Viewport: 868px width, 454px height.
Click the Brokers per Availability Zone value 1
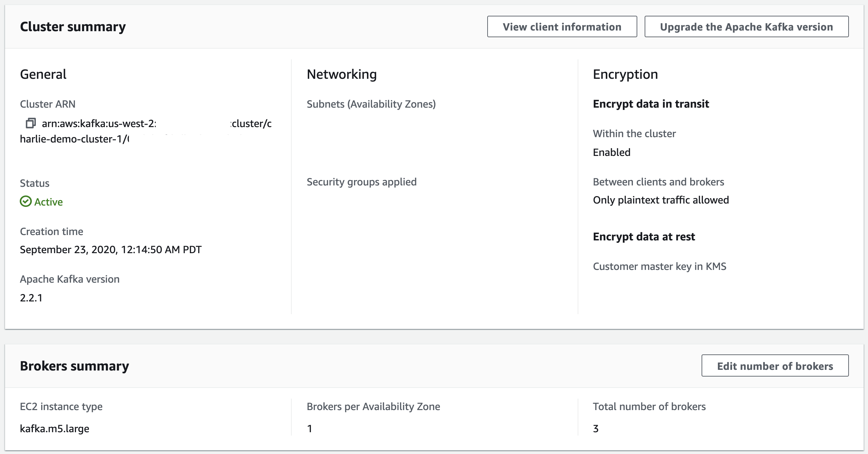pos(309,429)
